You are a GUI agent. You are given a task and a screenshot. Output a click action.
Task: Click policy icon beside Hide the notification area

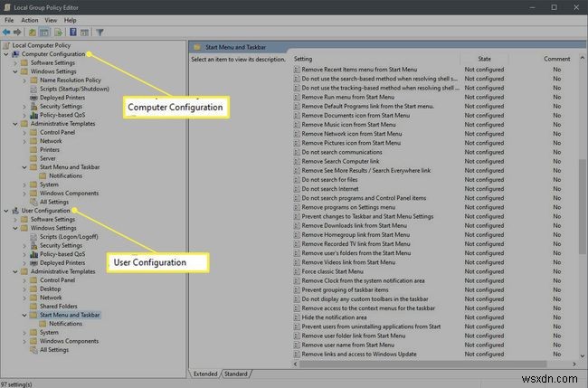point(297,317)
